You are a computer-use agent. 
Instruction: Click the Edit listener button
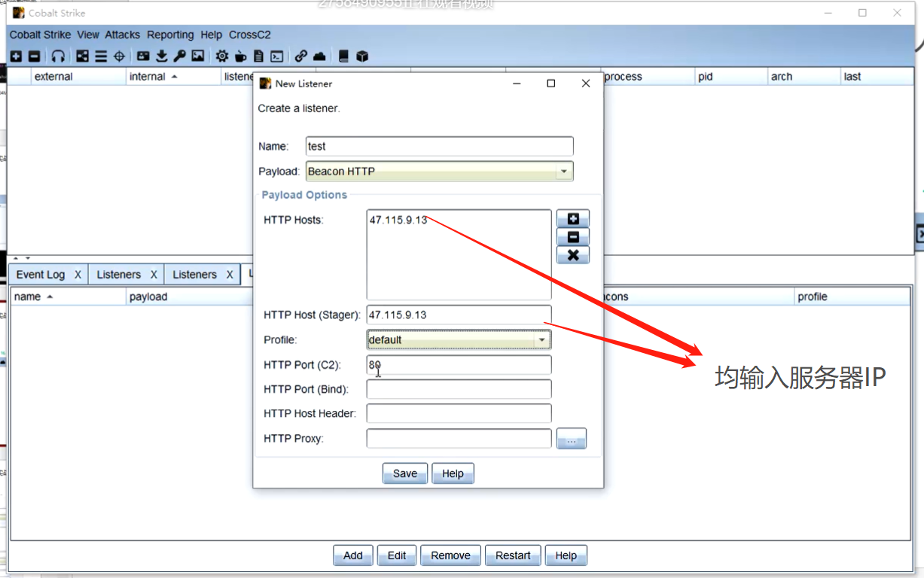point(397,555)
